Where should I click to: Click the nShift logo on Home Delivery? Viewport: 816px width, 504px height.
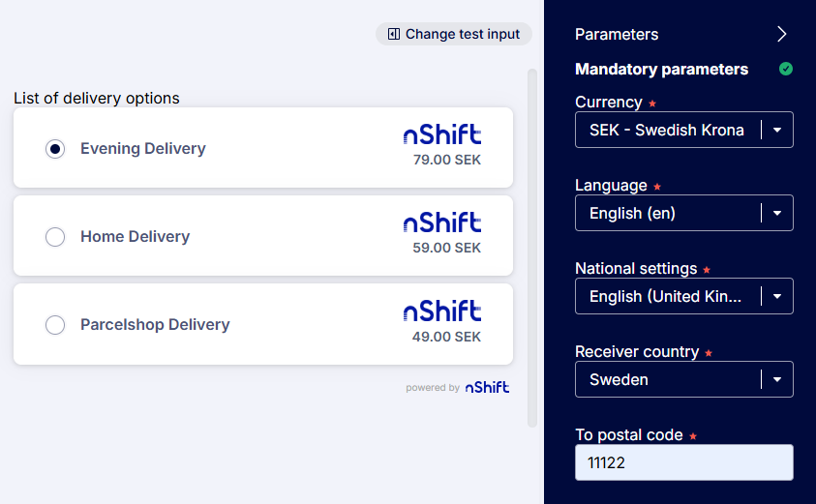[x=442, y=222]
